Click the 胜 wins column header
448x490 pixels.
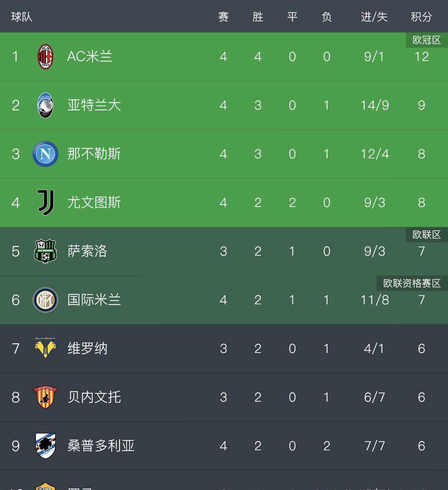(x=258, y=17)
